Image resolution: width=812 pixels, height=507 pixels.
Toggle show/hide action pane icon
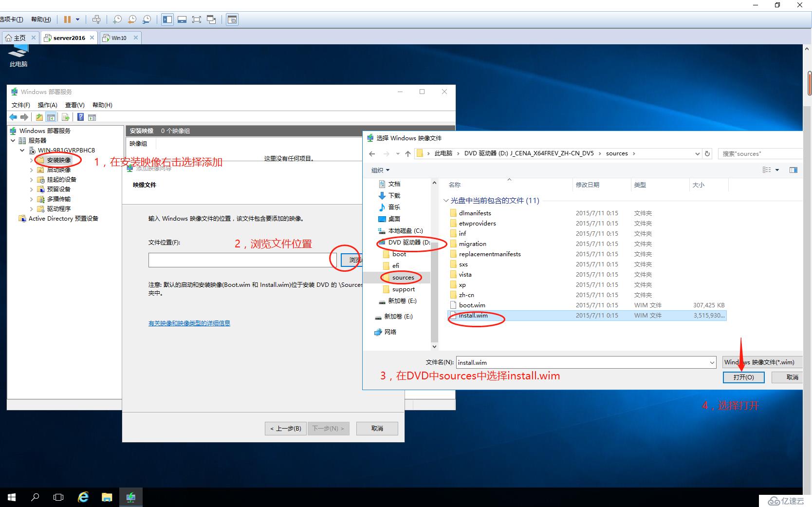[x=92, y=117]
